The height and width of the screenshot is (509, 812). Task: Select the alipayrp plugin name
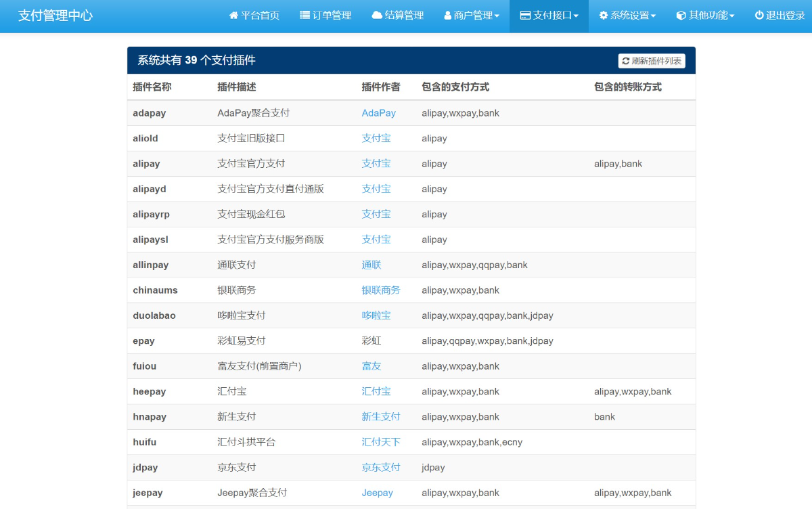(152, 214)
